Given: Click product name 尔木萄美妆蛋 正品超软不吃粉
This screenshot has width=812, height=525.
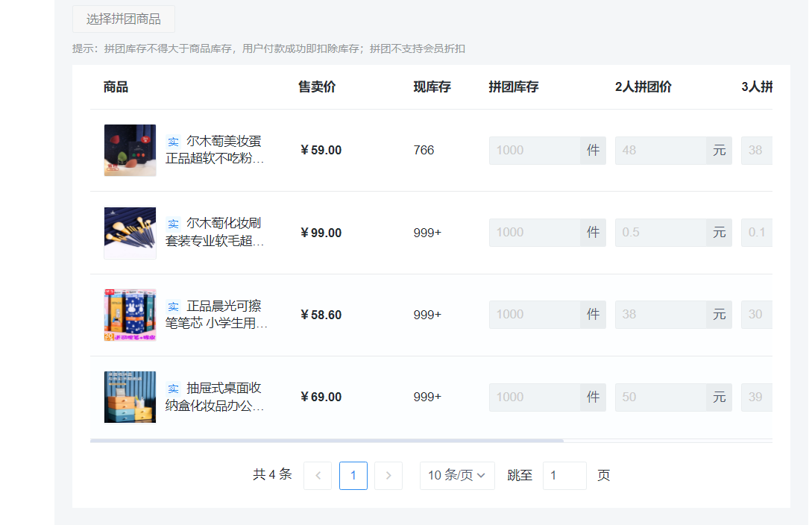Looking at the screenshot, I should point(215,150).
